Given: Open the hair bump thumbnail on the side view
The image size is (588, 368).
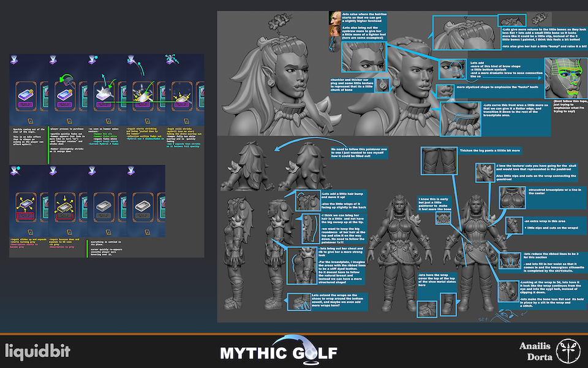Looking at the screenshot, I should (307, 201).
